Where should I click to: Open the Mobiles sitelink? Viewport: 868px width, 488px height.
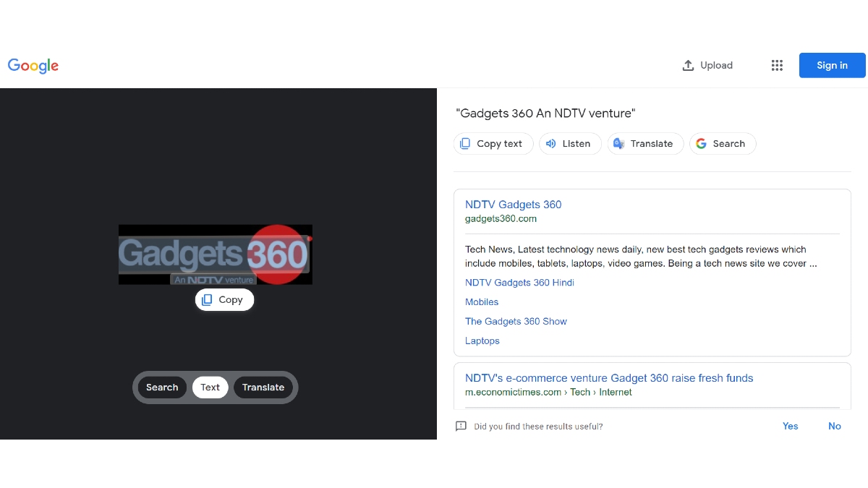tap(482, 301)
